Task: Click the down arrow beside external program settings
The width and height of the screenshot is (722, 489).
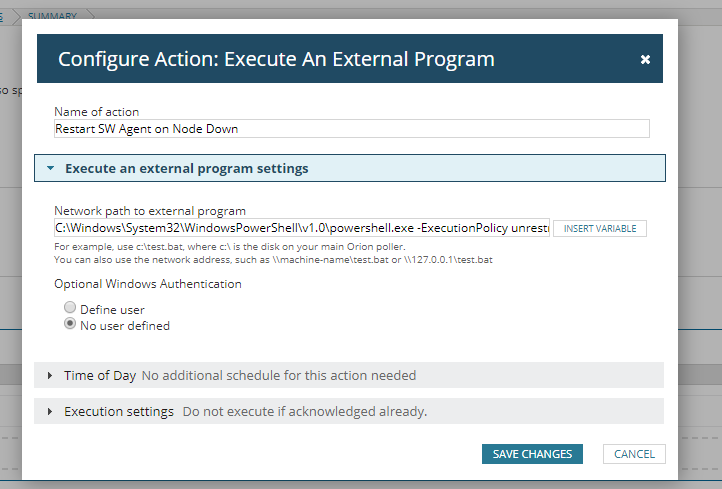Action: (x=50, y=169)
